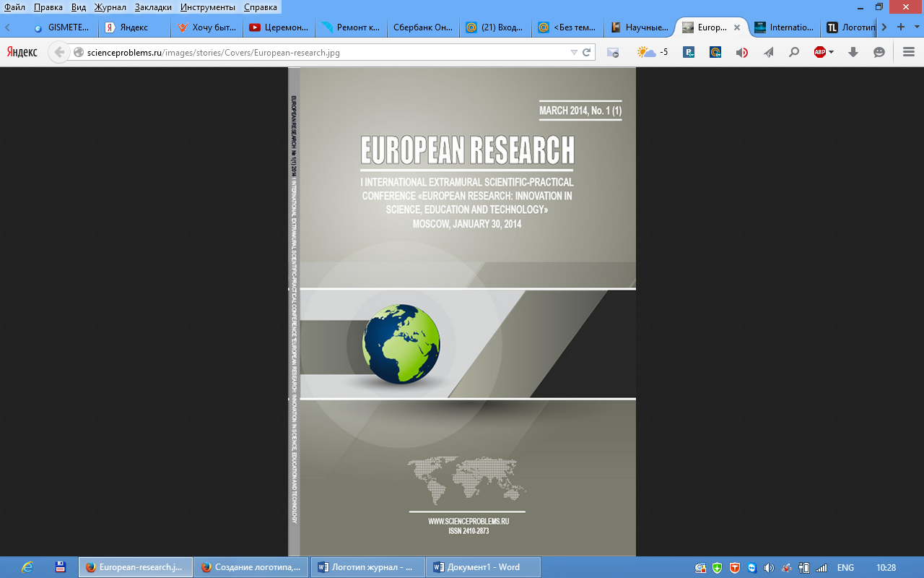Open the system volume tray icon
This screenshot has width=924, height=578.
(x=770, y=567)
